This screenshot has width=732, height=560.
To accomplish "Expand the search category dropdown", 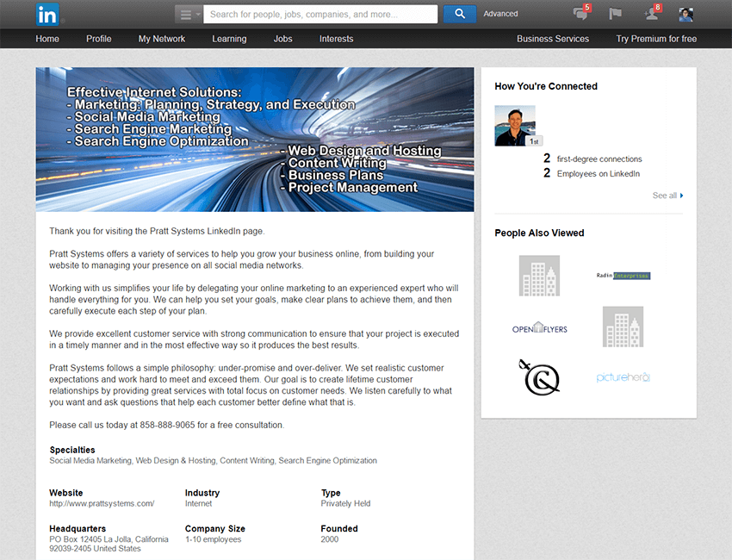I will point(189,14).
